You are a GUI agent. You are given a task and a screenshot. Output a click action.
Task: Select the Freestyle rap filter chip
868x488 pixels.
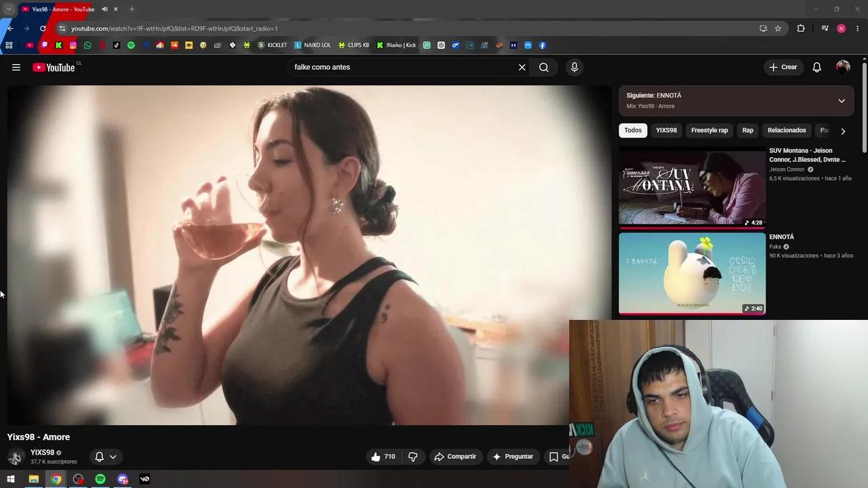click(x=709, y=130)
